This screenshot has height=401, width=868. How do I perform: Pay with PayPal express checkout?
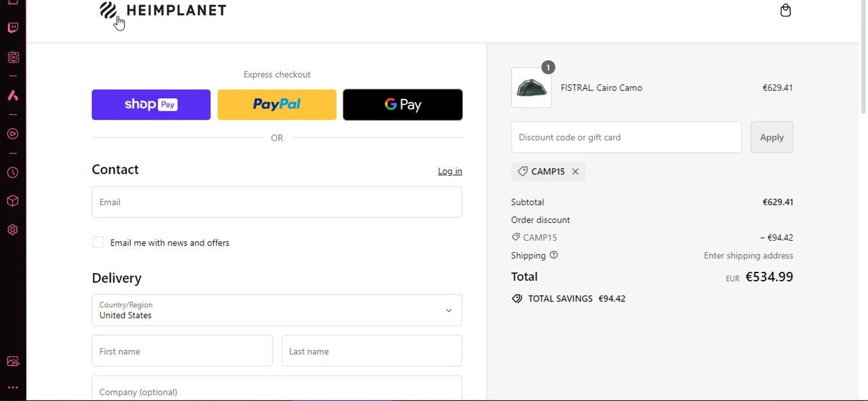click(277, 105)
